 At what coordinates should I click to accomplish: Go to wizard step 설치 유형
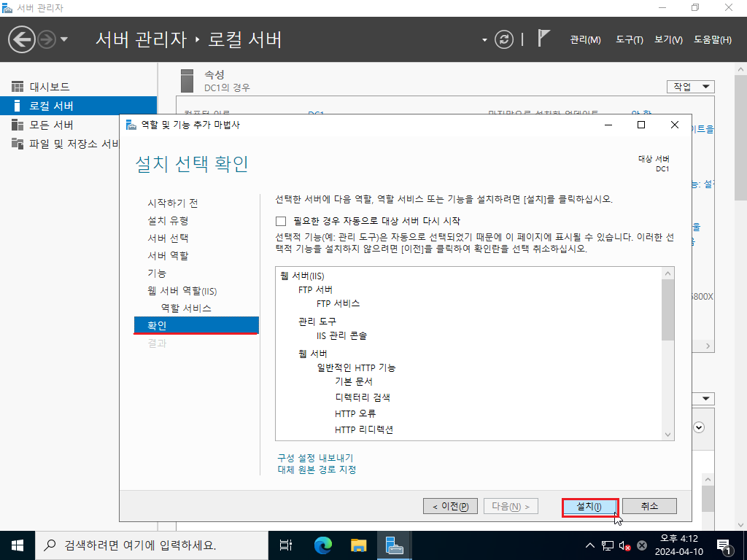pyautogui.click(x=168, y=220)
